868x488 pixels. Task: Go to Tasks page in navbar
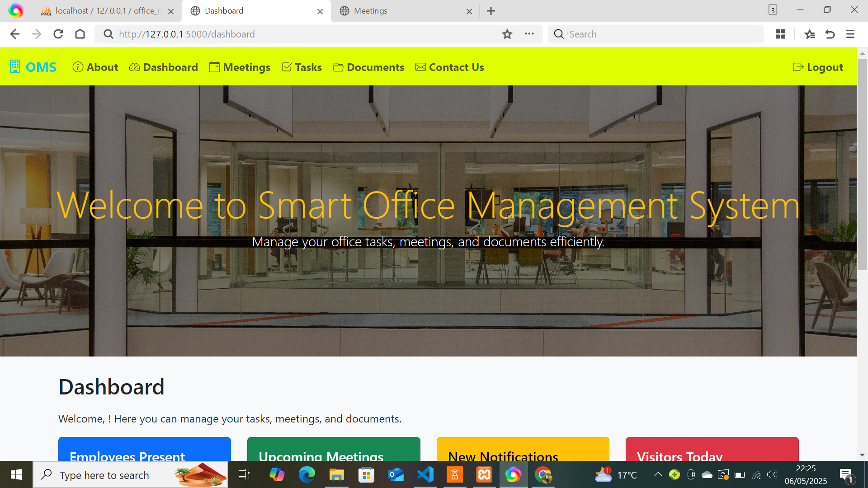[x=302, y=67]
